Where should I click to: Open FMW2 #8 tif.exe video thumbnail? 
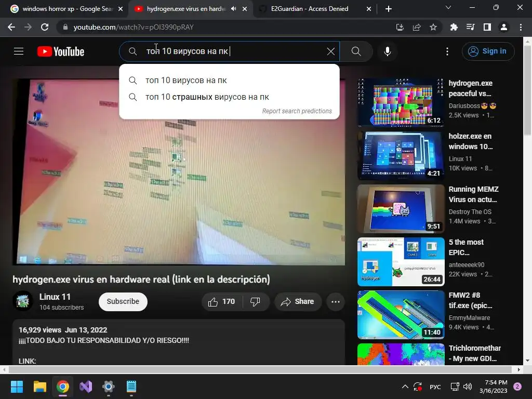click(401, 314)
